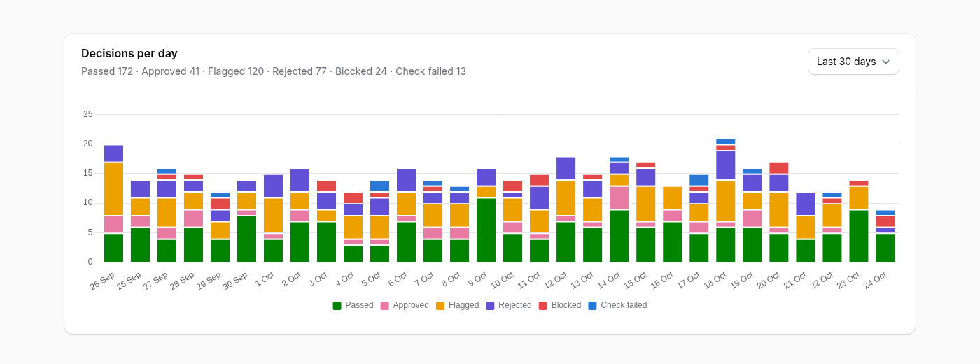Click the blue Check failed legend swatch
This screenshot has width=980, height=364.
click(592, 305)
